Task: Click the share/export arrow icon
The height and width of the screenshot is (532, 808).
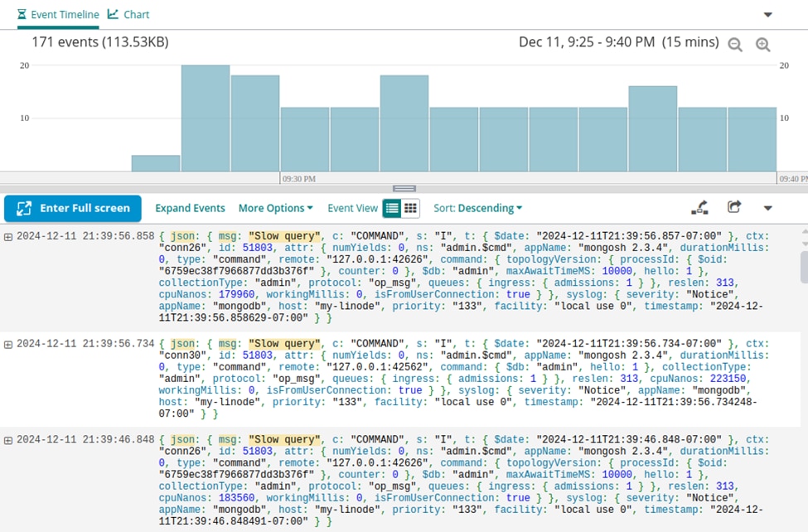Action: [x=734, y=207]
